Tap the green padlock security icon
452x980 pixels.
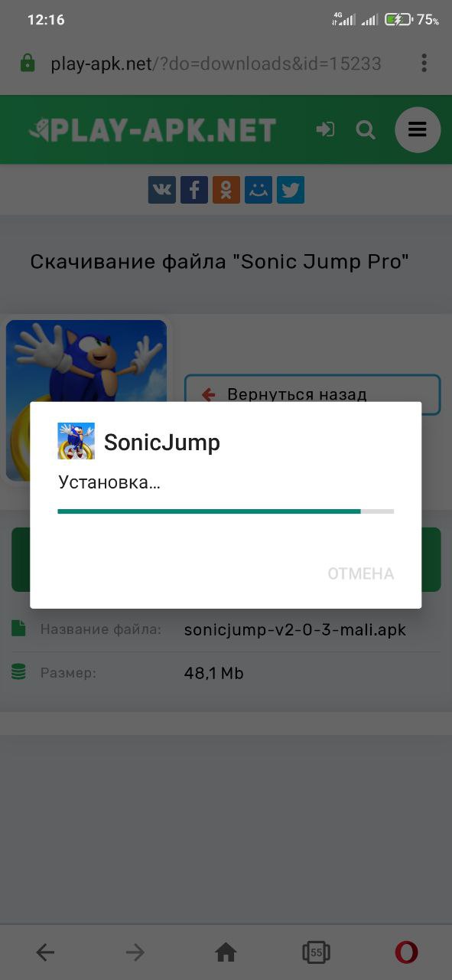[28, 63]
